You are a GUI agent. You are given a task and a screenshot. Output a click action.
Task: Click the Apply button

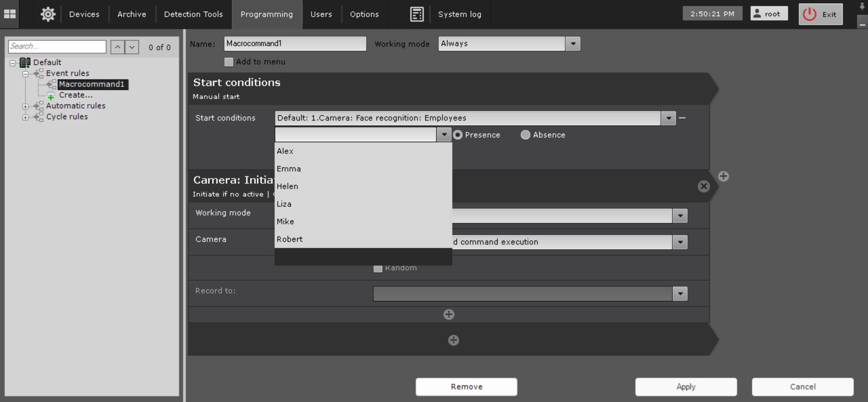(x=686, y=387)
